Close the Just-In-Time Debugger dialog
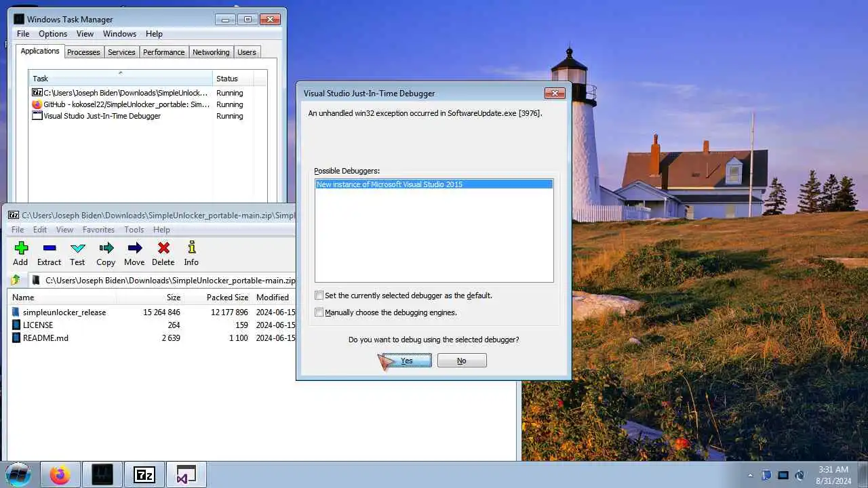 pos(555,94)
